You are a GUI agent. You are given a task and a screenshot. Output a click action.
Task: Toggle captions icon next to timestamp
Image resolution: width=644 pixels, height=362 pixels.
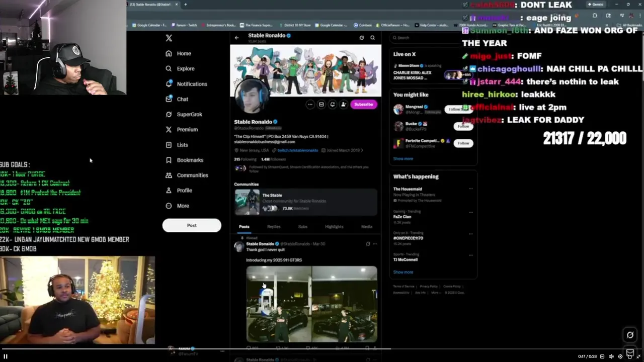tap(602, 356)
